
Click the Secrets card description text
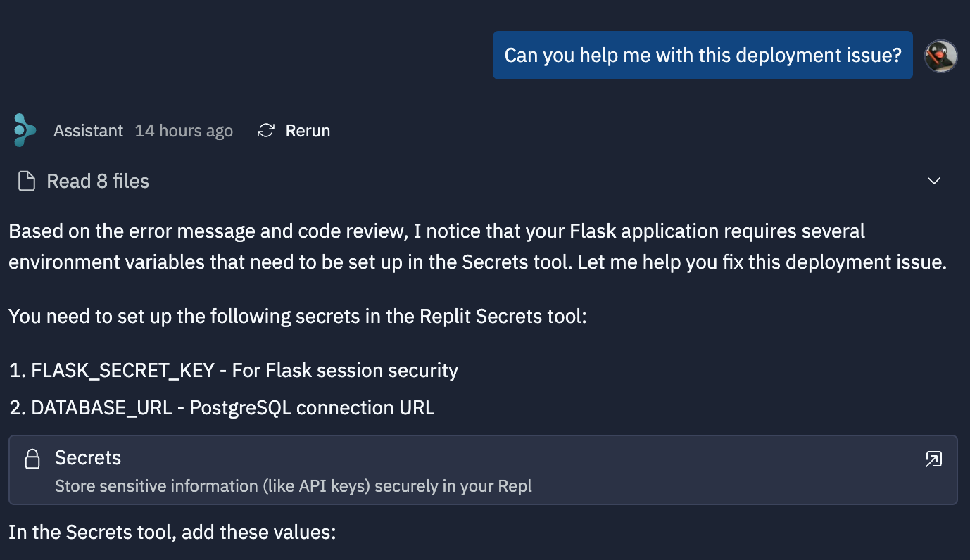293,486
